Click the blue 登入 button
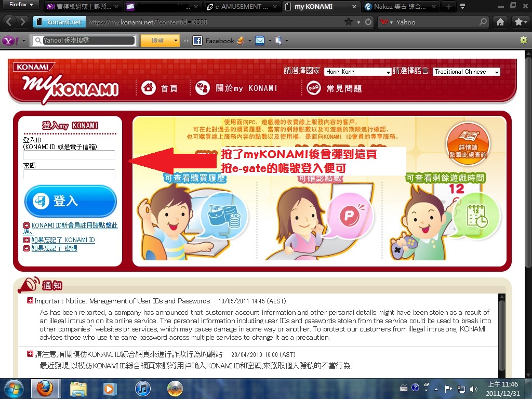The image size is (532, 399). coord(71,201)
